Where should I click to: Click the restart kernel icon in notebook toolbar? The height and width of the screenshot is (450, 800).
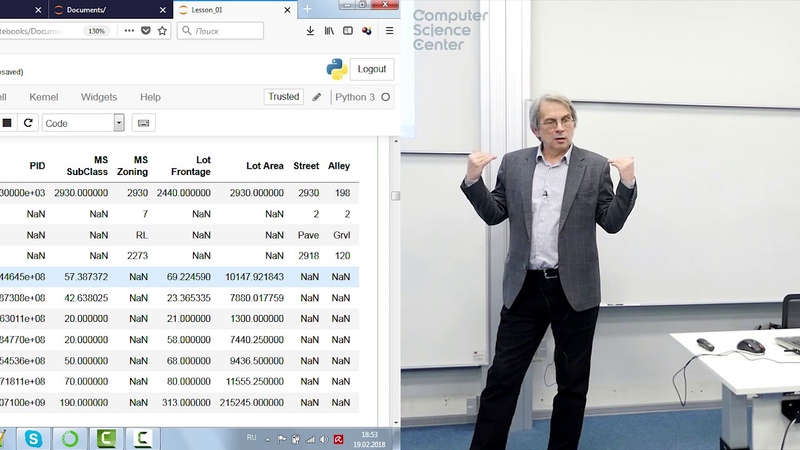28,123
